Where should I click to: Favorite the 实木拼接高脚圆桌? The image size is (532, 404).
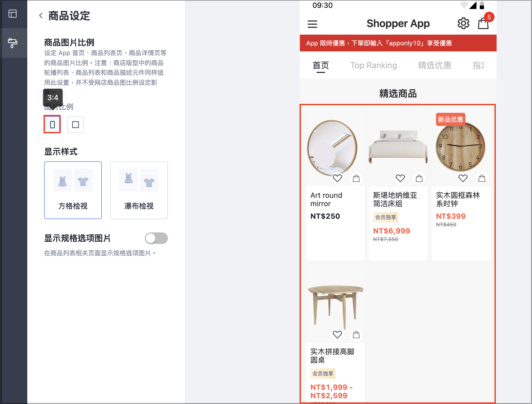click(337, 335)
